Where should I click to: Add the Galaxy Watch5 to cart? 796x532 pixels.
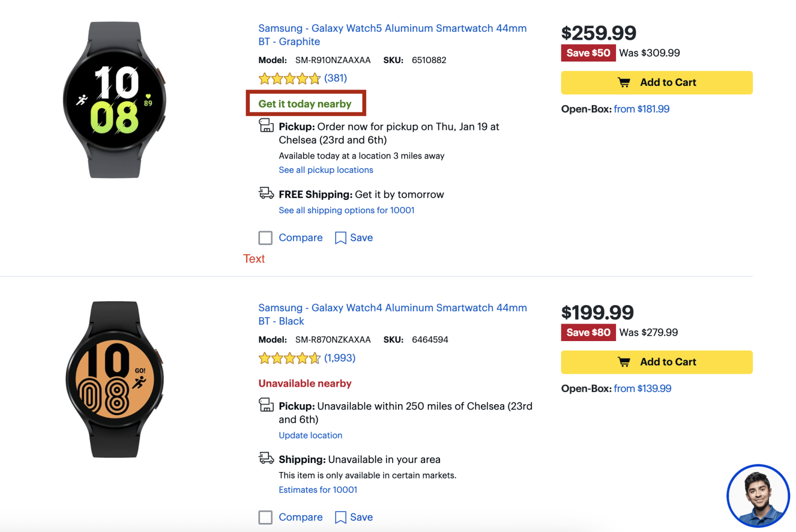tap(656, 82)
